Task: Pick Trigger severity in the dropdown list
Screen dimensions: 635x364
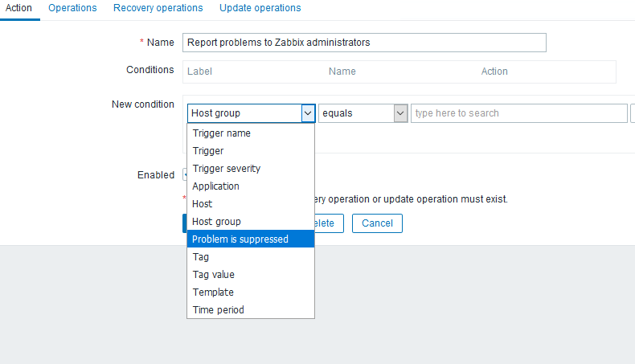Action: [227, 169]
